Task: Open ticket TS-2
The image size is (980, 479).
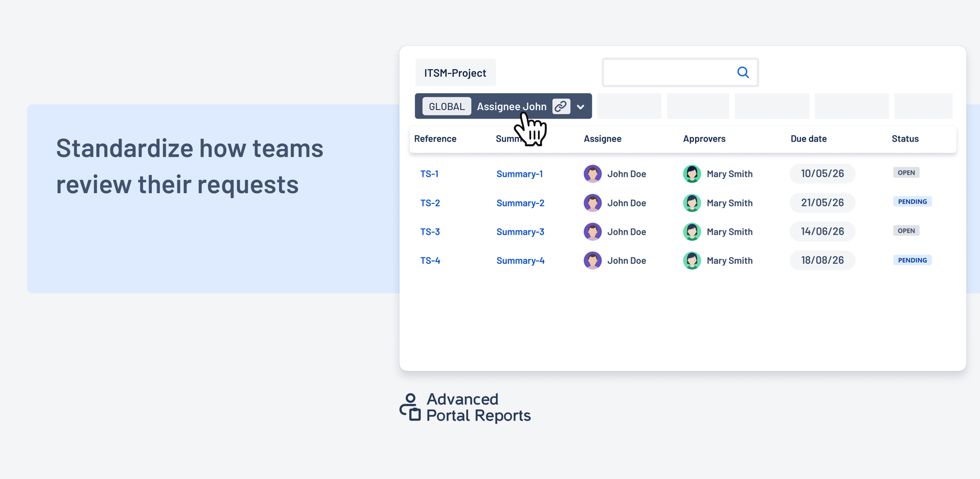Action: pos(430,203)
